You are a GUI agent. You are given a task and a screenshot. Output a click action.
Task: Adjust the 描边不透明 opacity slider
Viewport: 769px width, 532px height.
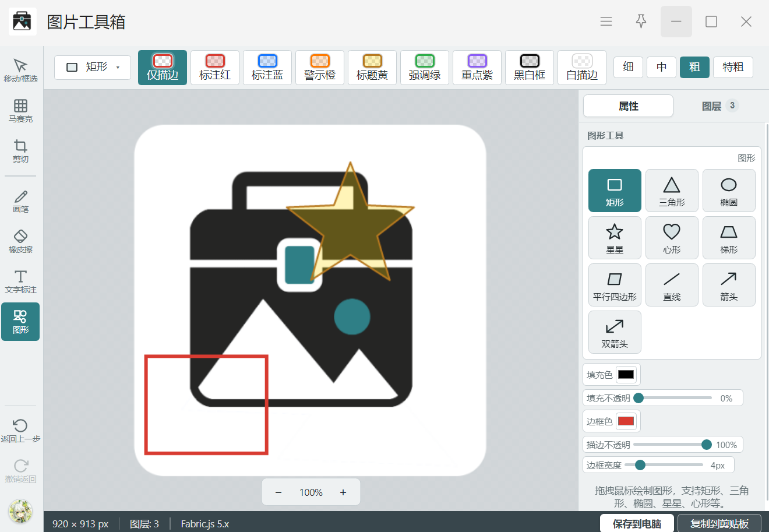(672, 445)
